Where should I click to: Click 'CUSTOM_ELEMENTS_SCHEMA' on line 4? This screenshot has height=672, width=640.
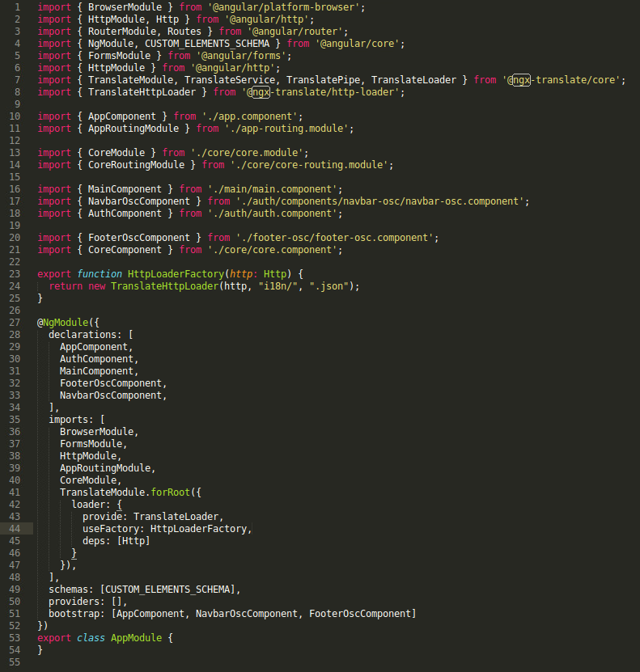coord(207,44)
